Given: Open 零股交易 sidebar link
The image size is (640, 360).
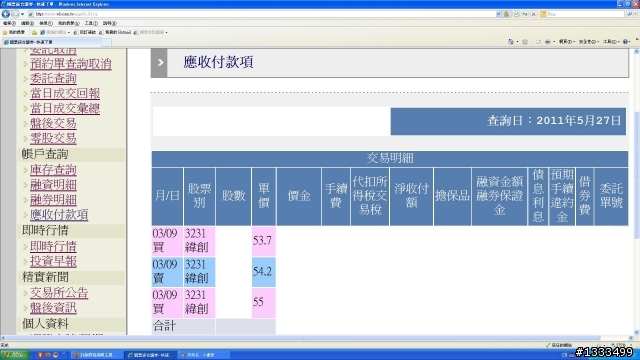Looking at the screenshot, I should coord(53,138).
